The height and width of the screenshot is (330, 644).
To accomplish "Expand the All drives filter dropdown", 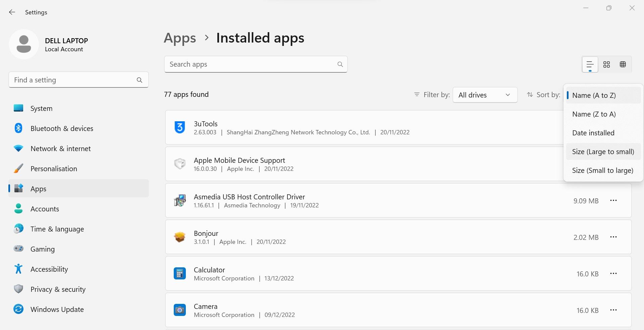I will [485, 95].
